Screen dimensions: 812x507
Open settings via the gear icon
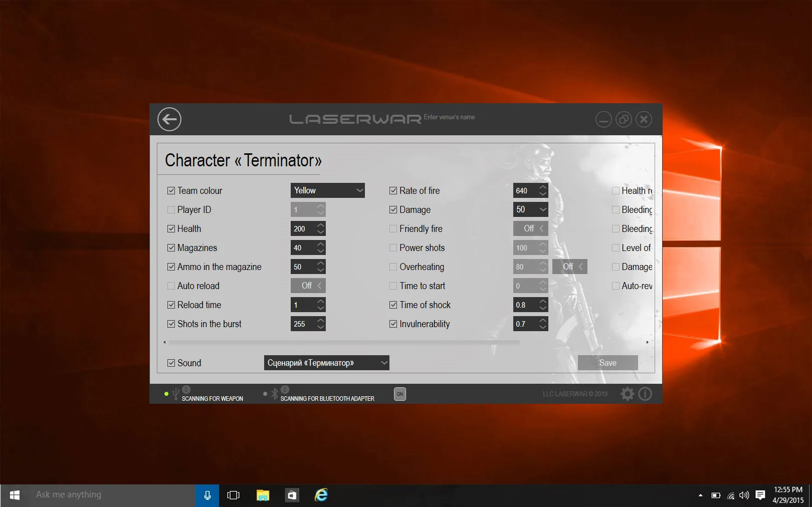point(627,394)
